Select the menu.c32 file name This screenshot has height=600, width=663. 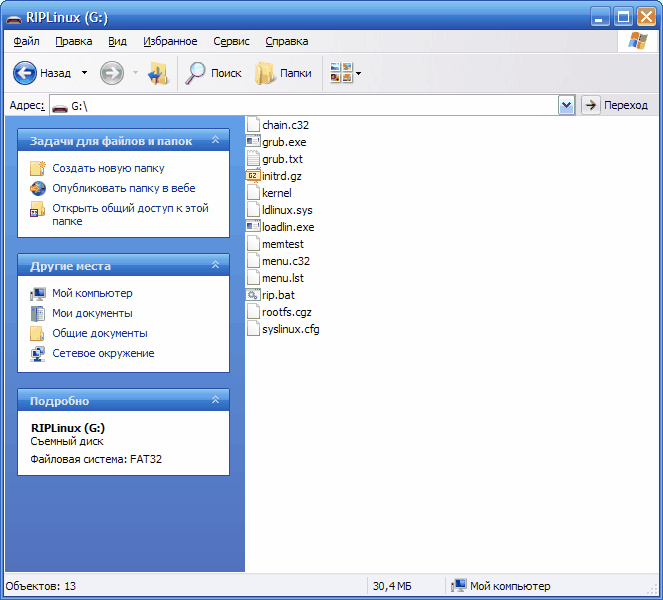[x=286, y=261]
